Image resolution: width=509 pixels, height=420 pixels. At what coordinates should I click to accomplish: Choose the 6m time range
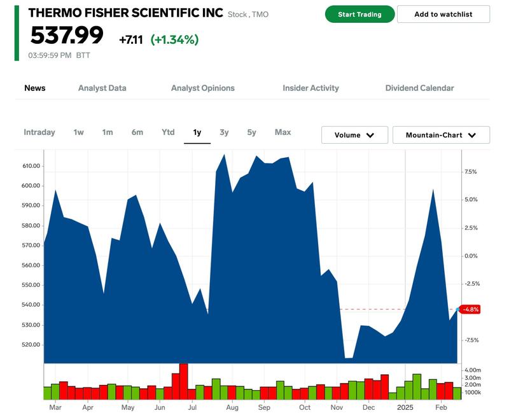point(137,132)
